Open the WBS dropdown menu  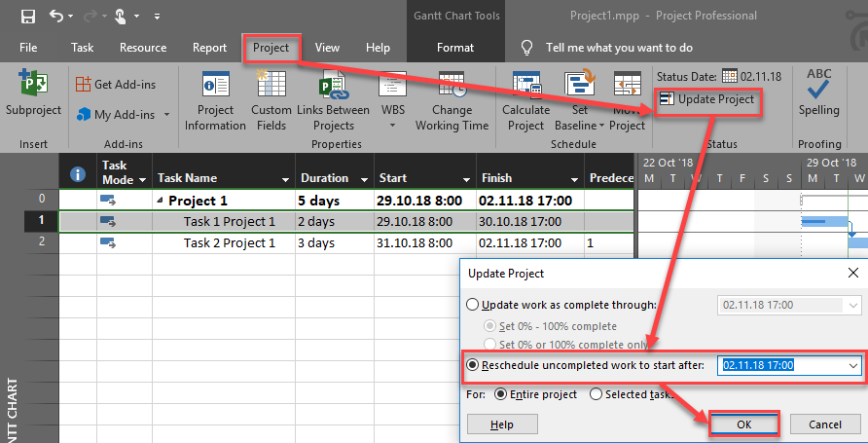coord(393,110)
